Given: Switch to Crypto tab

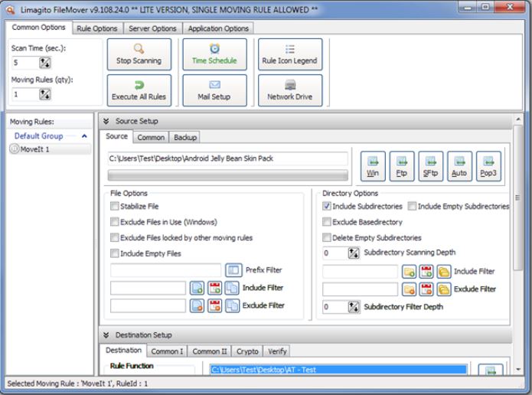Looking at the screenshot, I should point(248,351).
